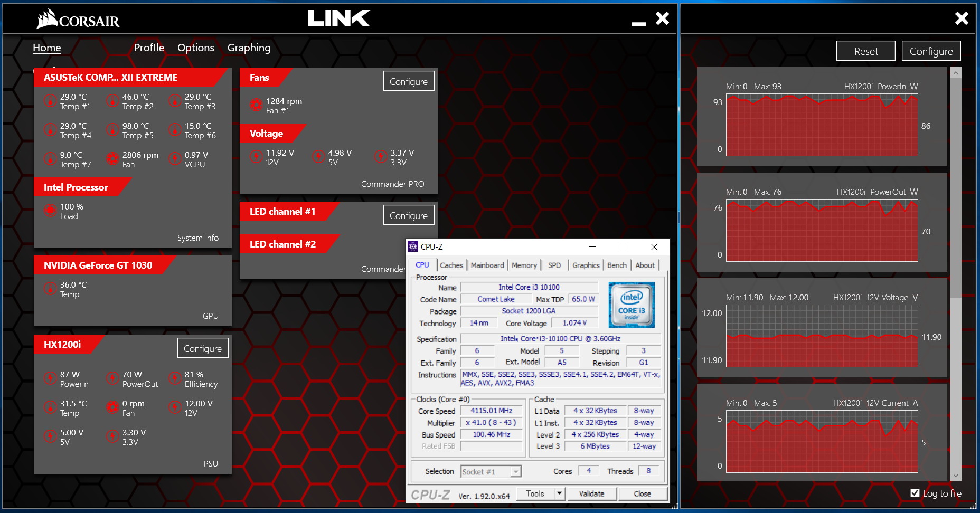
Task: Click the Intel Core i3 logo in CPU-Z
Action: [x=632, y=305]
